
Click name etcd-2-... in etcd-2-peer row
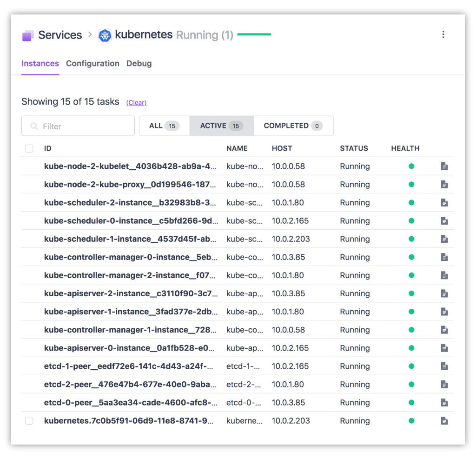243,385
